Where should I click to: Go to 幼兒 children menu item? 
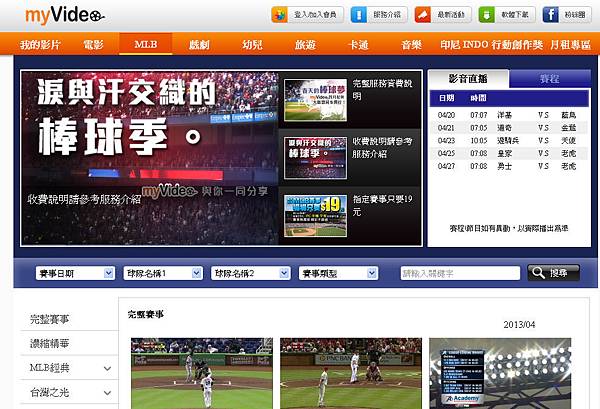coord(252,44)
